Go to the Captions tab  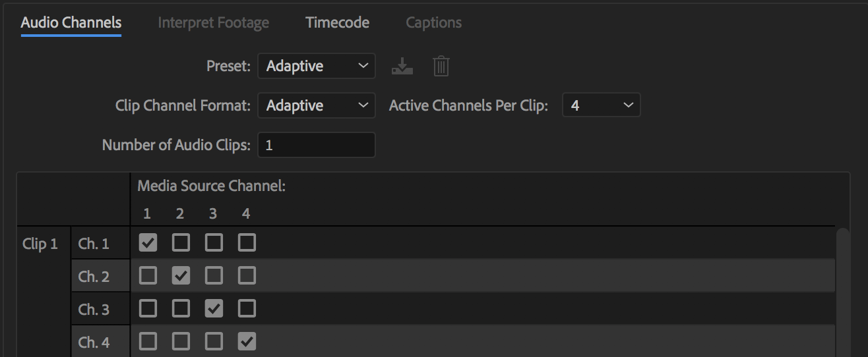pyautogui.click(x=433, y=23)
